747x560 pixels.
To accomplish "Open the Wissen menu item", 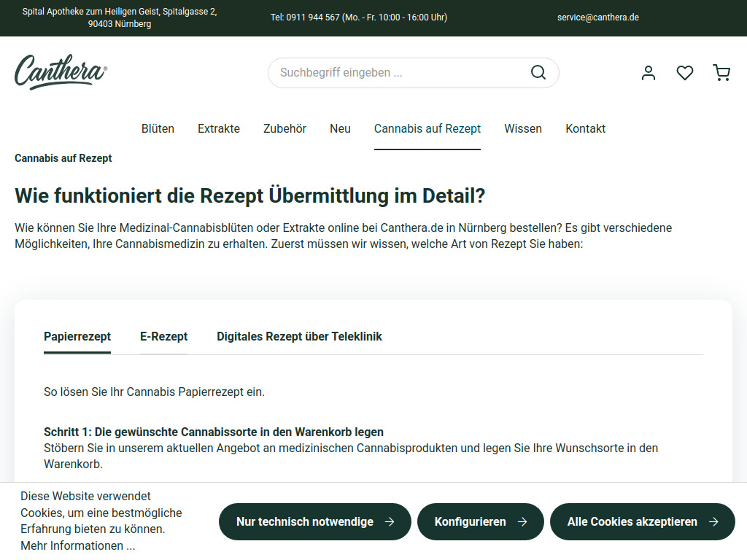I will coord(523,128).
